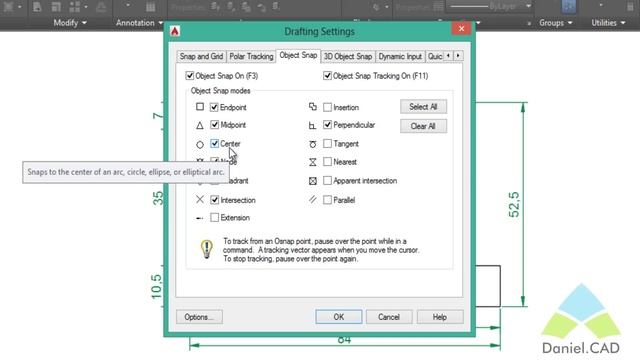Expand the Utilities ribbon panel
The height and width of the screenshot is (360, 640).
coord(608,23)
